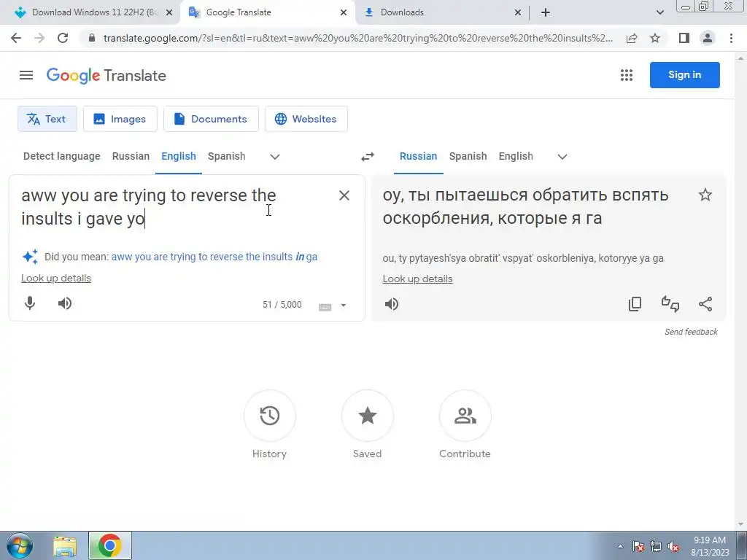
Task: Close the Google Translate tab
Action: click(344, 13)
